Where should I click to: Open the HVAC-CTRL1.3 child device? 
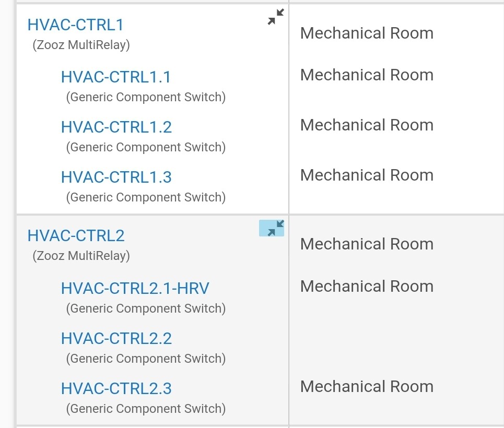coord(116,177)
